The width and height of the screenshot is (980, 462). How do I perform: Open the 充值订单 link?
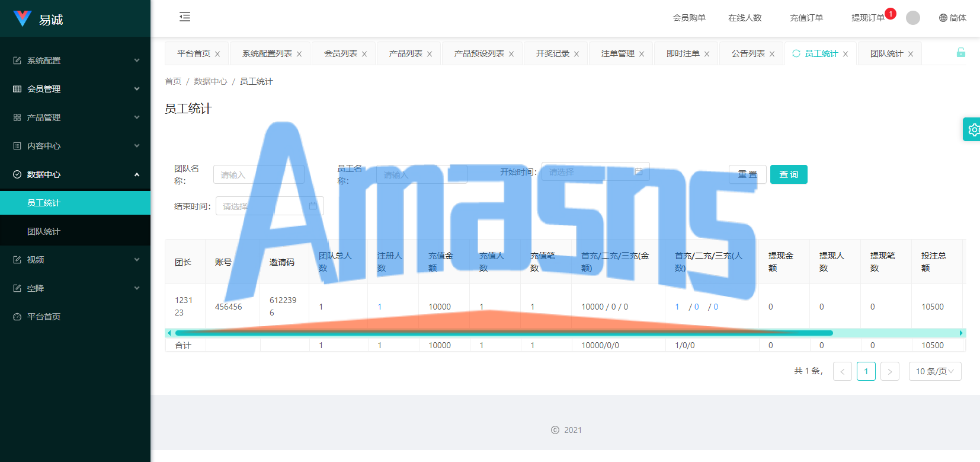click(806, 18)
